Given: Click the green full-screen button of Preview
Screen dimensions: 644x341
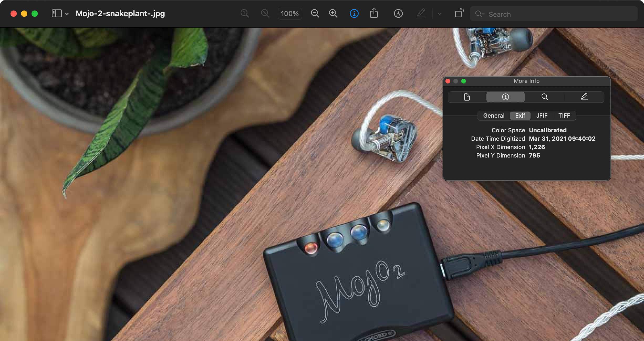Looking at the screenshot, I should click(x=35, y=14).
